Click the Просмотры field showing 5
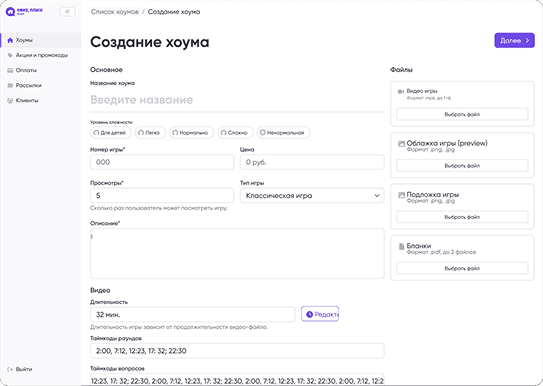This screenshot has width=543, height=386. [162, 196]
